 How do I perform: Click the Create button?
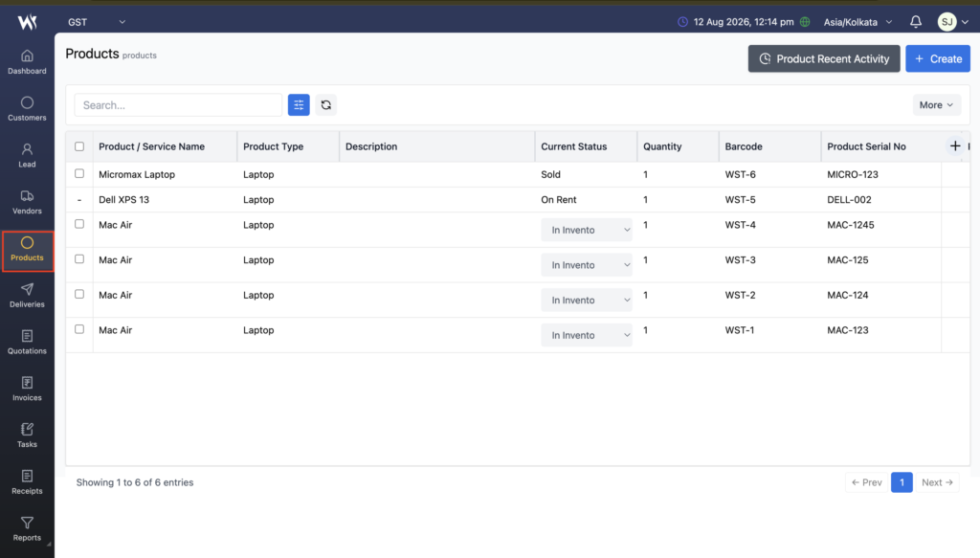(938, 58)
